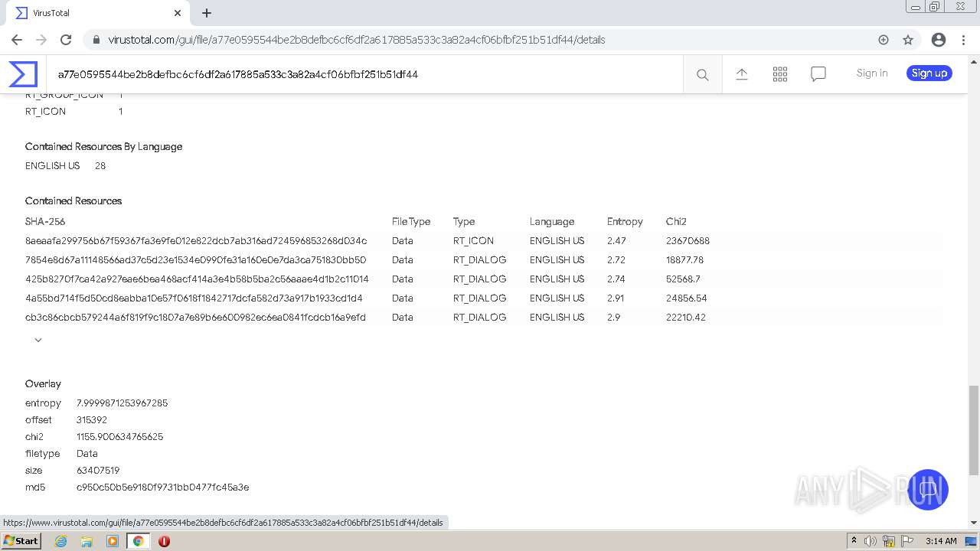This screenshot has width=980, height=551.
Task: Open the browser profile avatar icon
Action: point(939,40)
